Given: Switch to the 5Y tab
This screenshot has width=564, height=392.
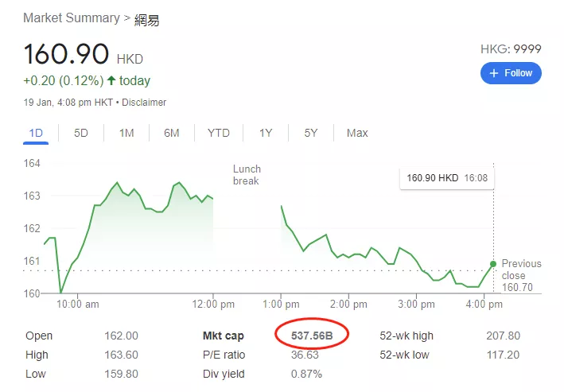Looking at the screenshot, I should pos(311,133).
